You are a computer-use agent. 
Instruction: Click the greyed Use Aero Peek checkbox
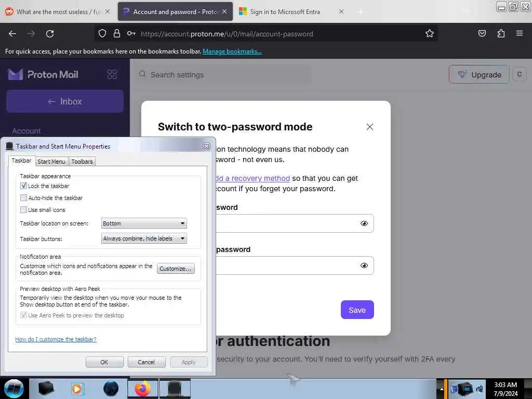click(23, 315)
